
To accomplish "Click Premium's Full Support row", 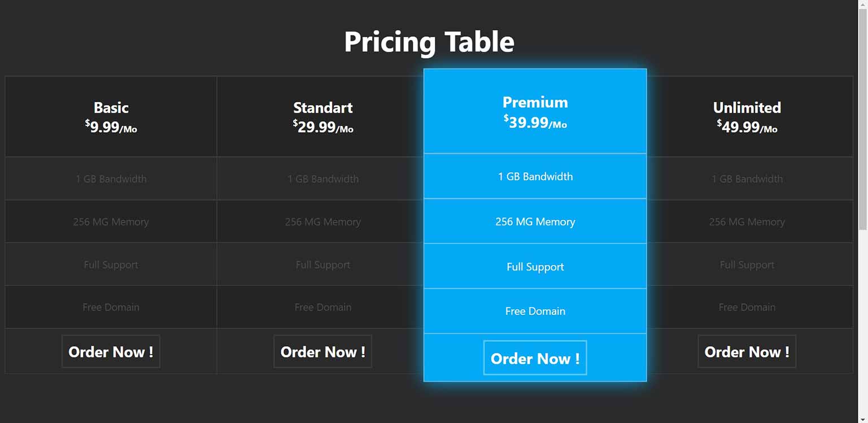I will click(x=535, y=267).
